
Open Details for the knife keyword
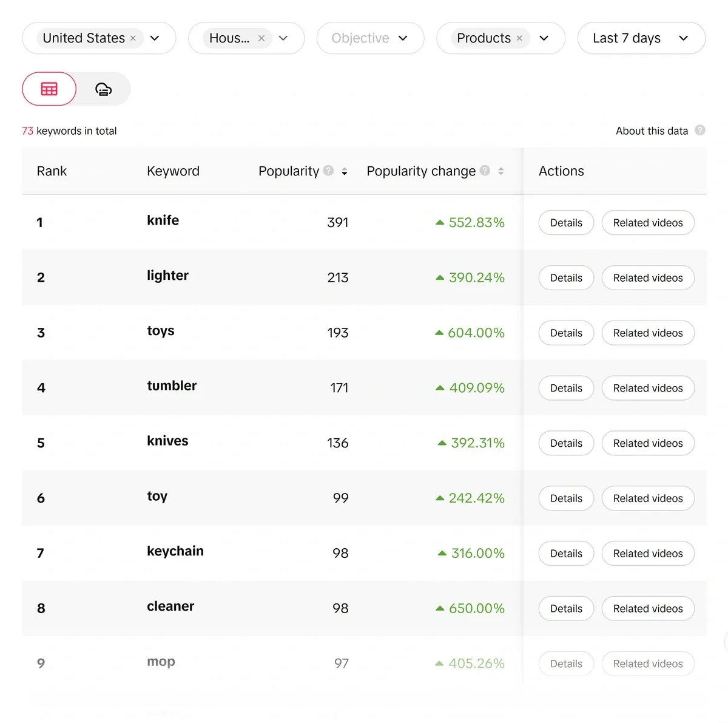[x=565, y=222]
